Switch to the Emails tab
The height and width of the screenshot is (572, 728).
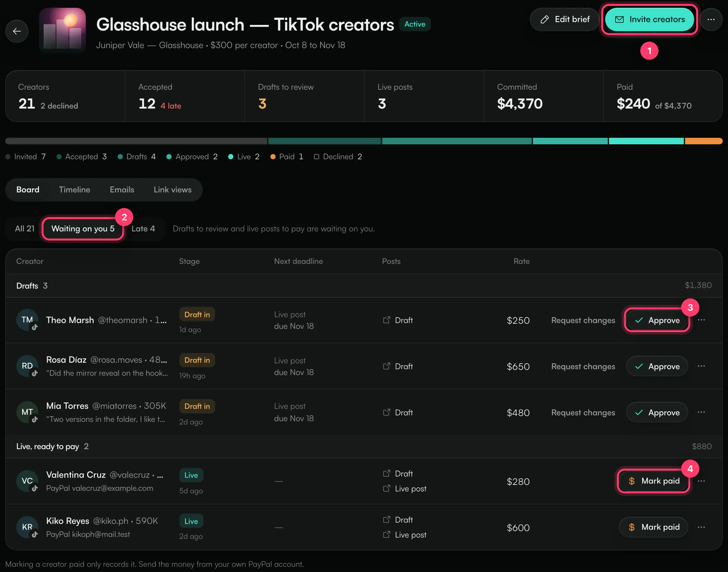point(122,189)
